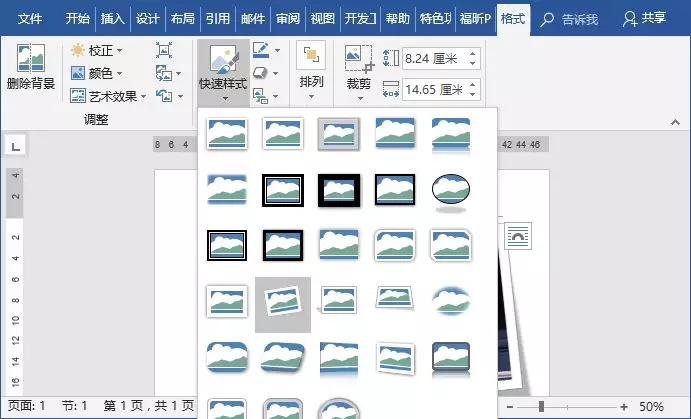Click the 删除背景 (Remove Background) icon
Screen dimensions: 691x419
pos(30,60)
